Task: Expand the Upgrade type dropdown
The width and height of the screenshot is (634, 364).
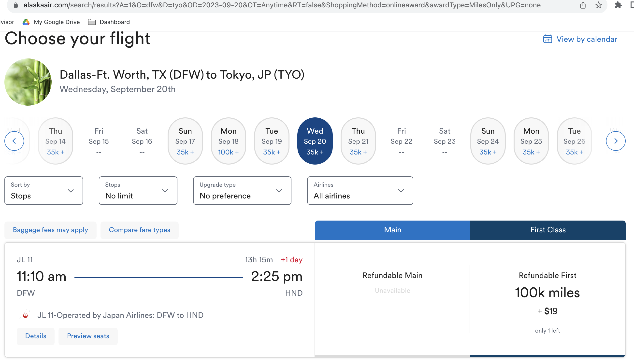Action: pyautogui.click(x=242, y=191)
